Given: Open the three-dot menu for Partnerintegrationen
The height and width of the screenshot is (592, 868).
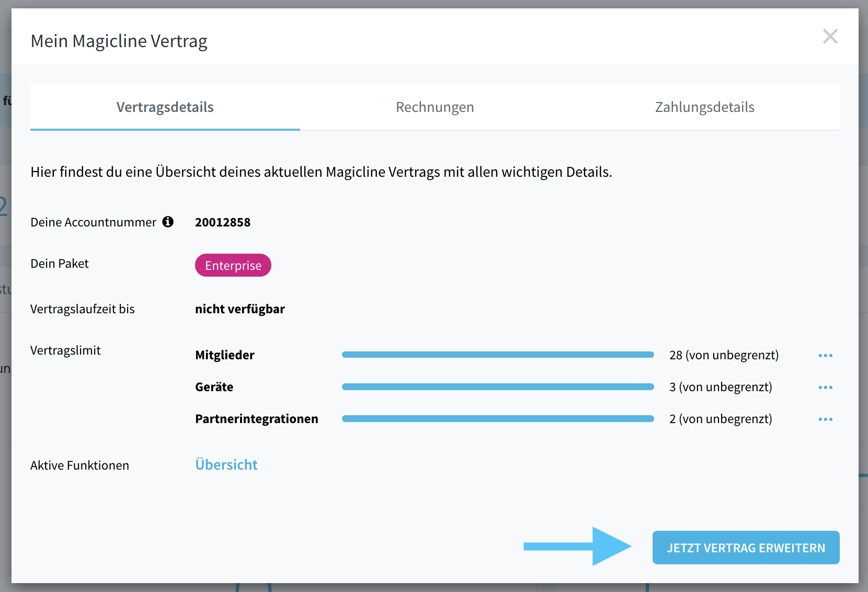Looking at the screenshot, I should pos(825,419).
